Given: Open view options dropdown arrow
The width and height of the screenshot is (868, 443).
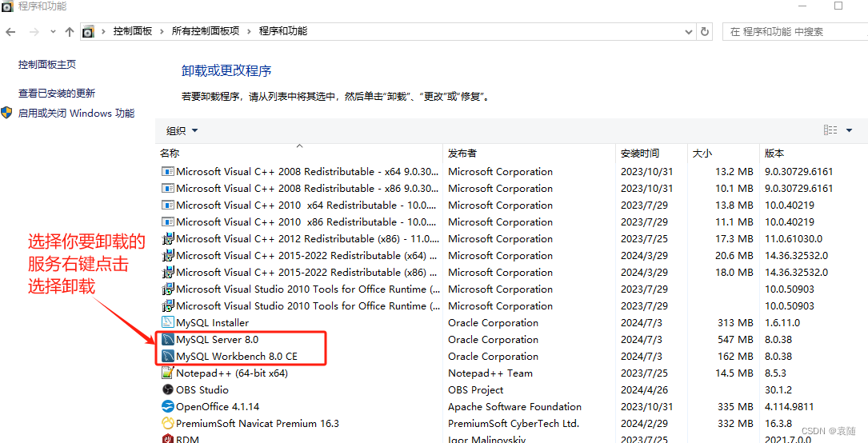Looking at the screenshot, I should coord(849,130).
